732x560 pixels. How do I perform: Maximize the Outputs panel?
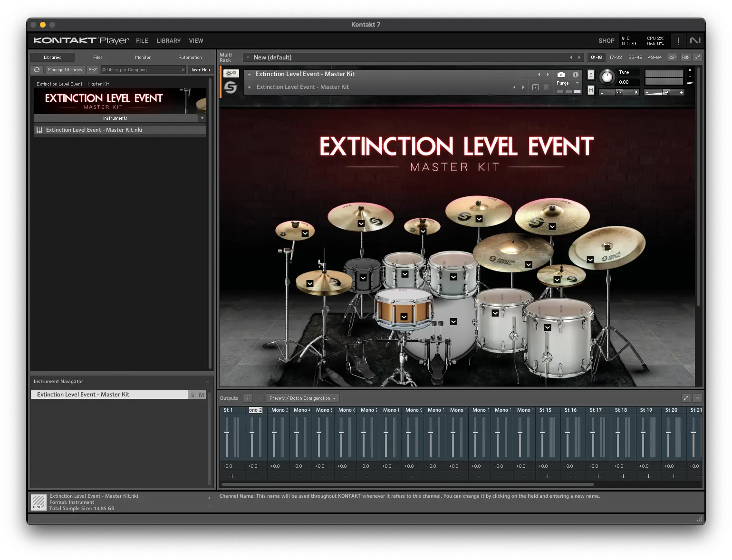pos(686,398)
